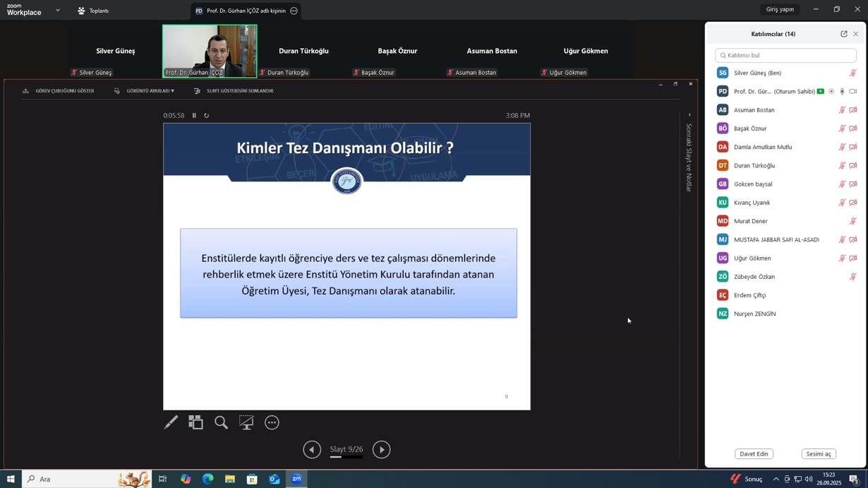
Task: Click Kıvanç Uyanık's video-off icon
Action: (x=853, y=203)
